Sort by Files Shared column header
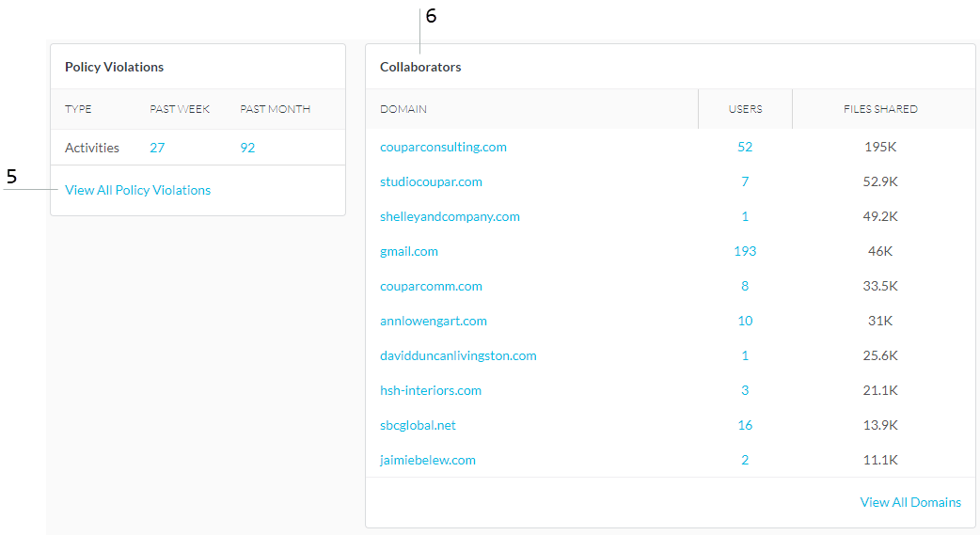Screen dimensions: 980x535 [880, 109]
